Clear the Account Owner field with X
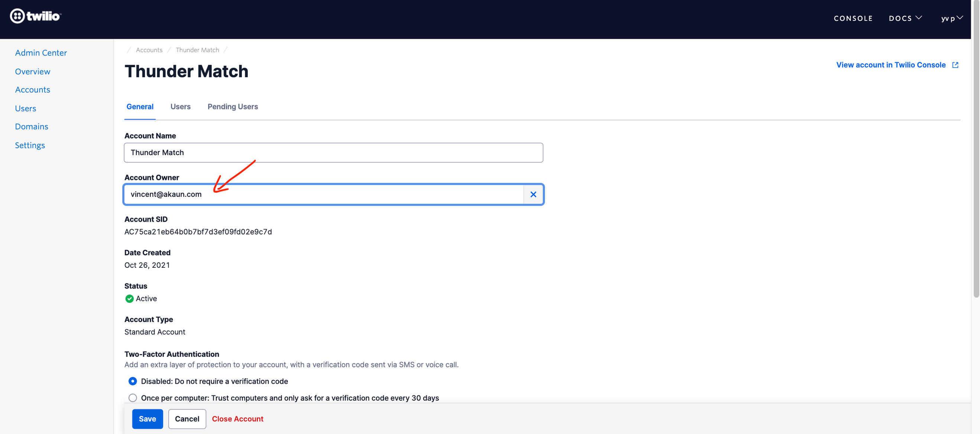 click(x=533, y=195)
